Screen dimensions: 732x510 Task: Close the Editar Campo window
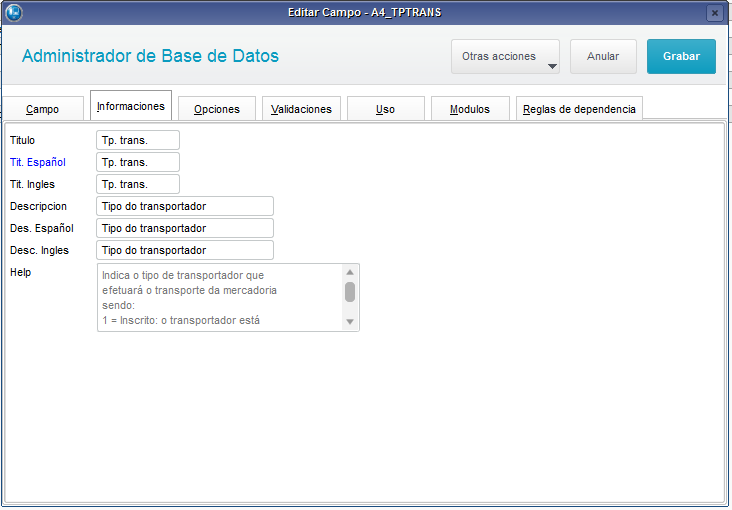[714, 13]
